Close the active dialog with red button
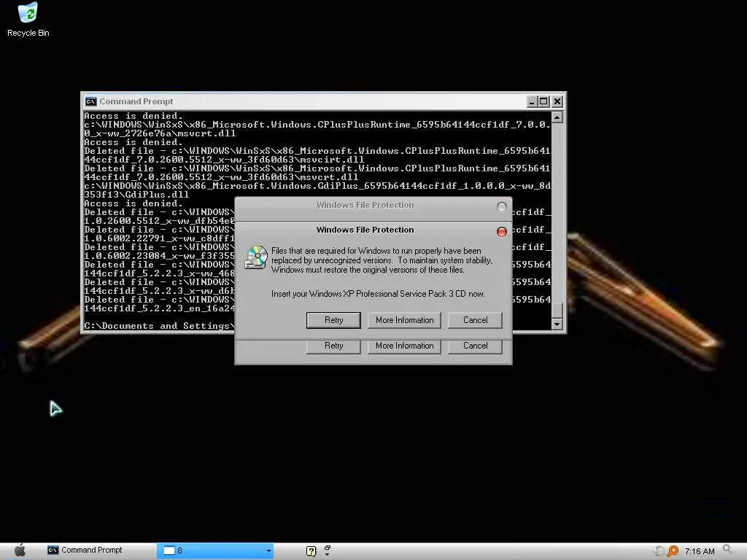Image resolution: width=747 pixels, height=560 pixels. click(501, 231)
